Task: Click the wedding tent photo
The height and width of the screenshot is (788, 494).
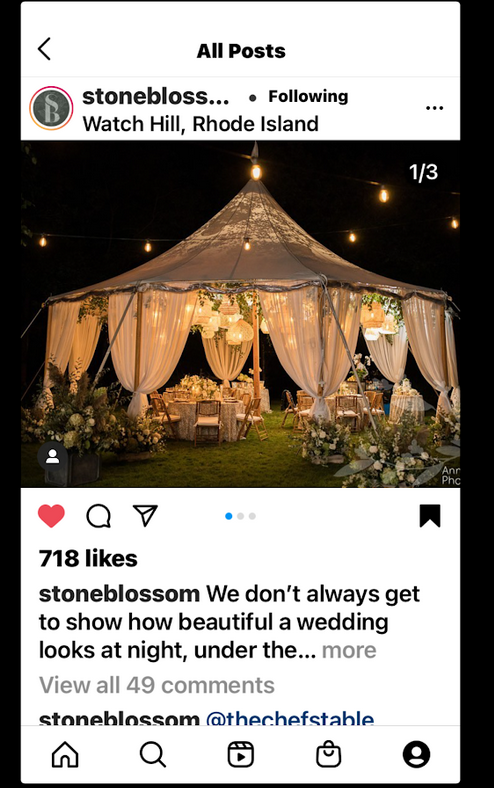Action: tap(240, 314)
